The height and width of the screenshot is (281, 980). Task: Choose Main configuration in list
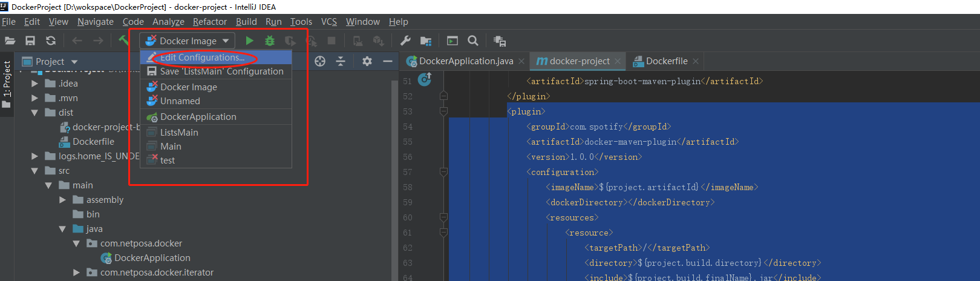[216, 147]
